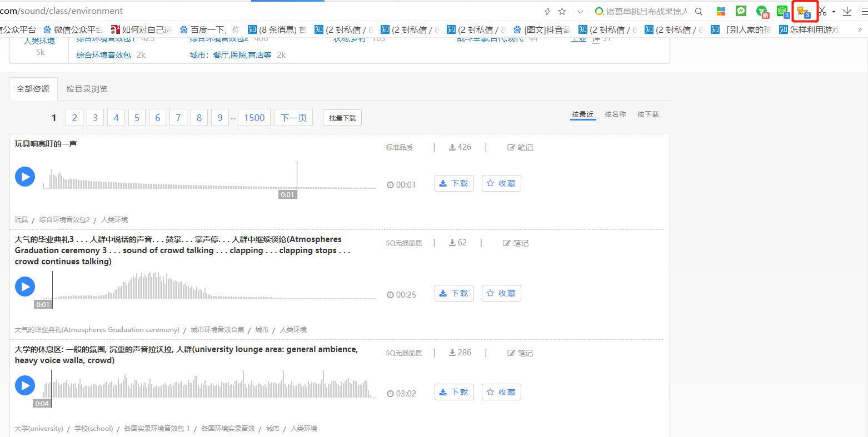
Task: Go to page 5 of results
Action: coord(137,118)
